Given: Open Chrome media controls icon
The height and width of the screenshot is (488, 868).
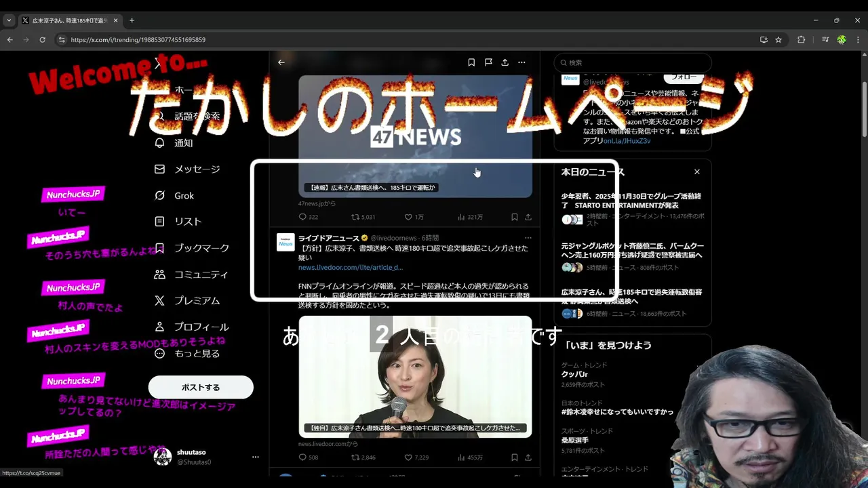Looking at the screenshot, I should coord(825,40).
